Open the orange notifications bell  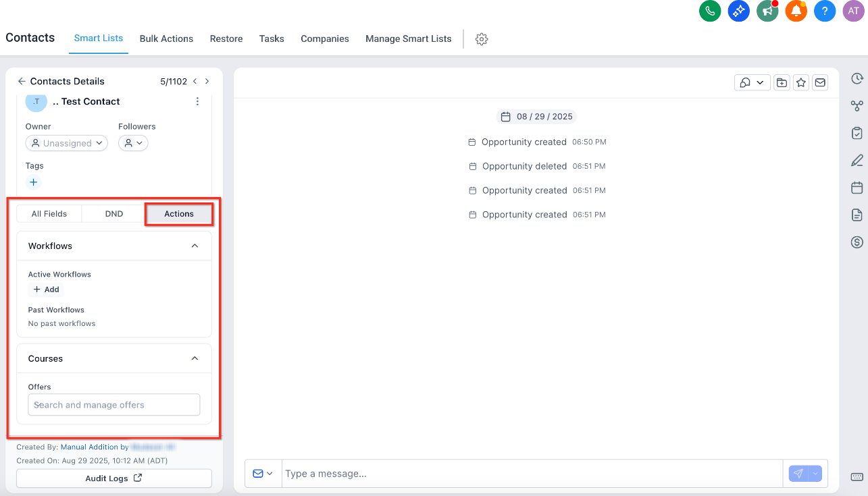[x=796, y=11]
